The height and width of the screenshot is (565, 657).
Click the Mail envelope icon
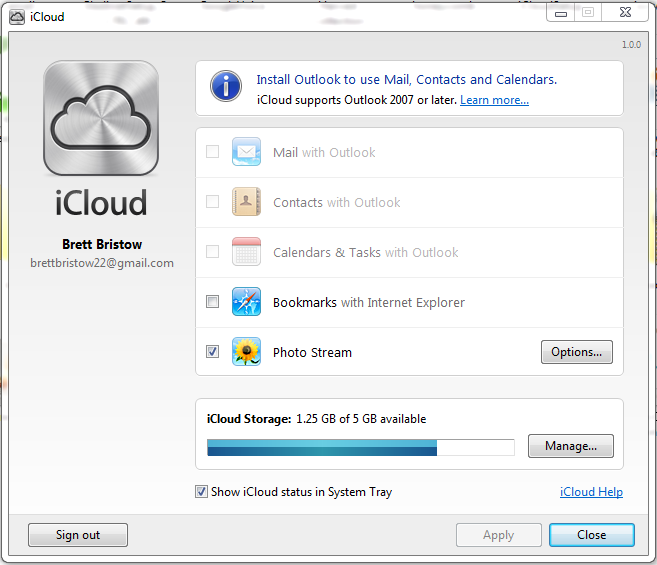click(246, 152)
